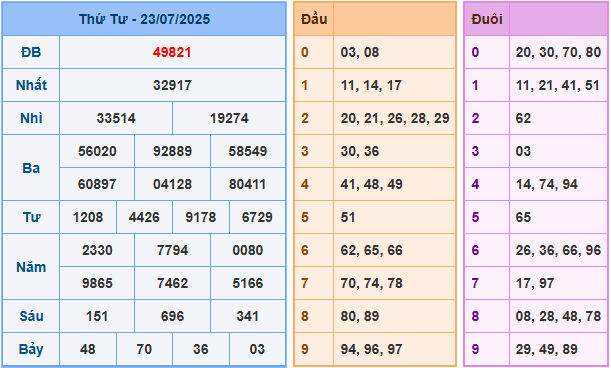The image size is (611, 368).
Task: Select third prize number 04128
Action: pyautogui.click(x=172, y=184)
